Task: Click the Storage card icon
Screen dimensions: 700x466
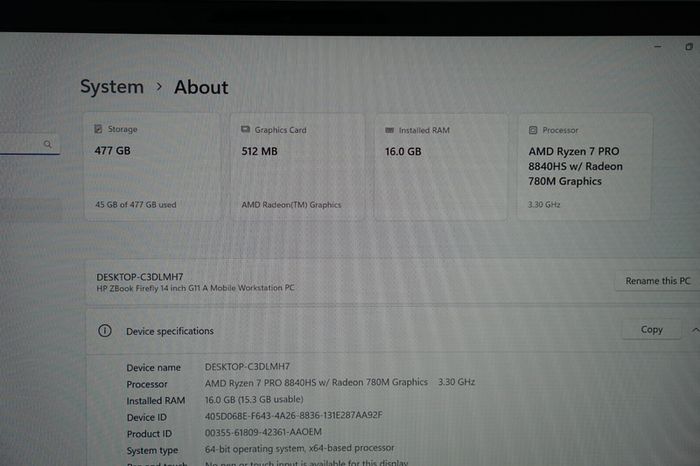Action: (x=98, y=129)
